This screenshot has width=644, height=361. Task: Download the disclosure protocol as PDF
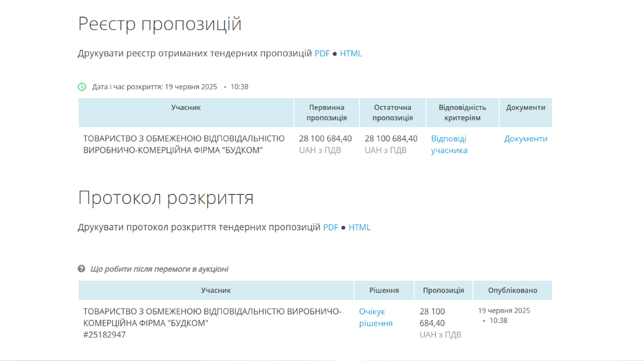pos(331,227)
